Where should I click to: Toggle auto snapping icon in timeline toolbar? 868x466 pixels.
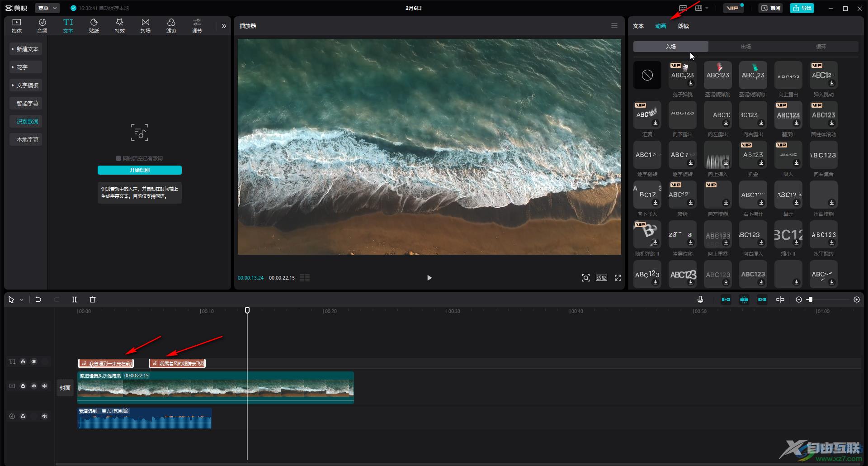pos(744,300)
